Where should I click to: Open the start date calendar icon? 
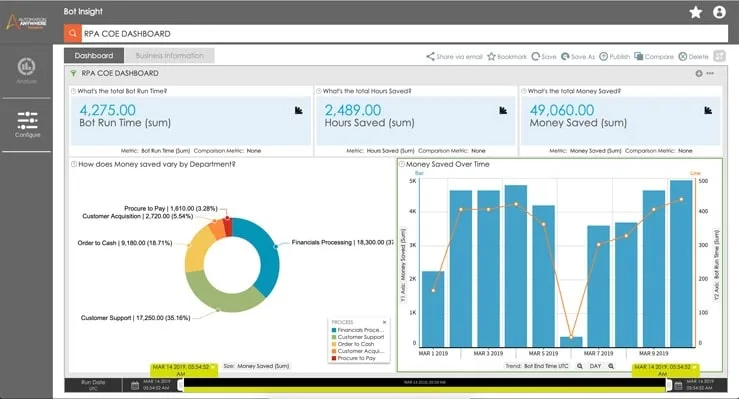click(135, 386)
